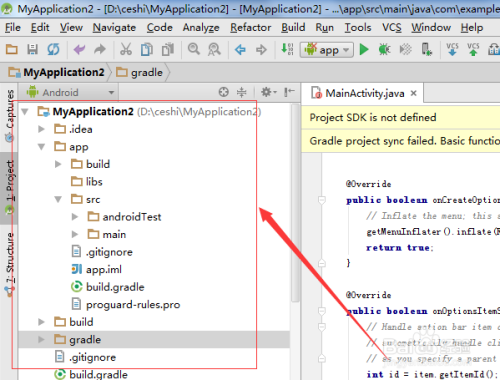500x380 pixels.
Task: Click the Undo arrow icon
Action: [x=79, y=50]
